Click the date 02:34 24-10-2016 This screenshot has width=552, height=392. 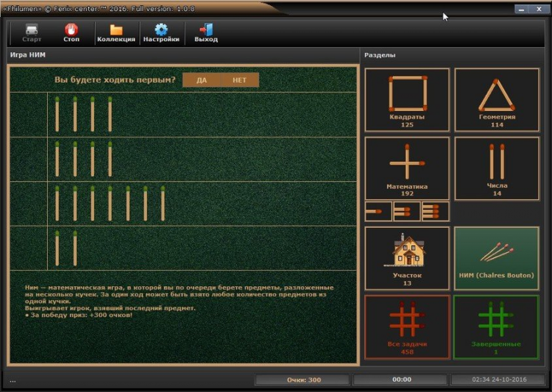pos(499,379)
